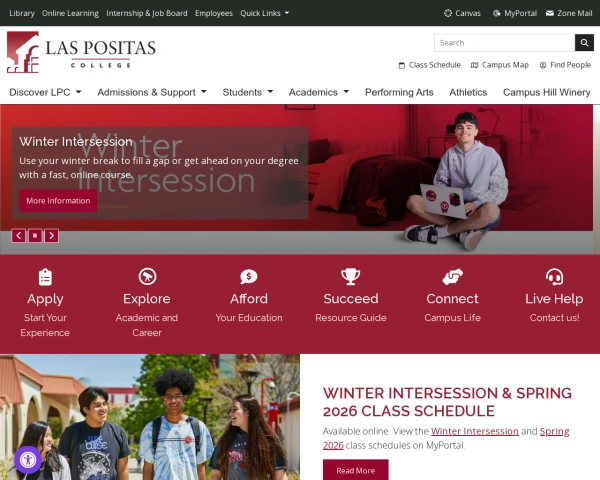The width and height of the screenshot is (600, 480).
Task: Open the accessibility widget icon
Action: click(x=28, y=460)
